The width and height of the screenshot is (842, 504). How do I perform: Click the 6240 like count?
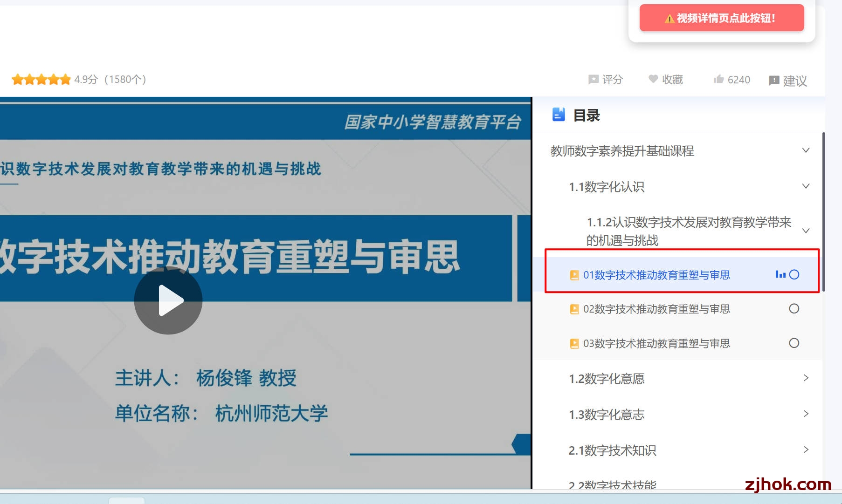click(739, 80)
